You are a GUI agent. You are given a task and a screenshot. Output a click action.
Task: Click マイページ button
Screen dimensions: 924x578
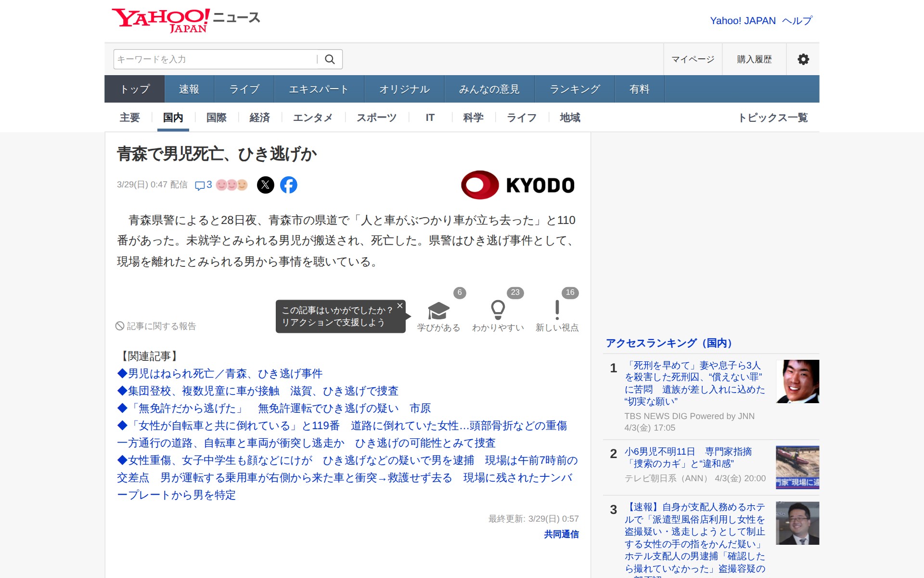point(693,59)
